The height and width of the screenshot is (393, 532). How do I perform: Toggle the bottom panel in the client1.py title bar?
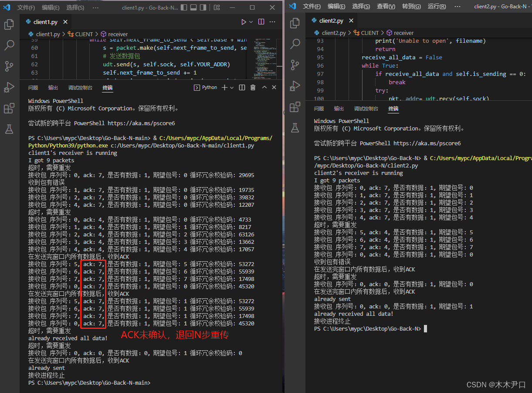click(x=194, y=7)
